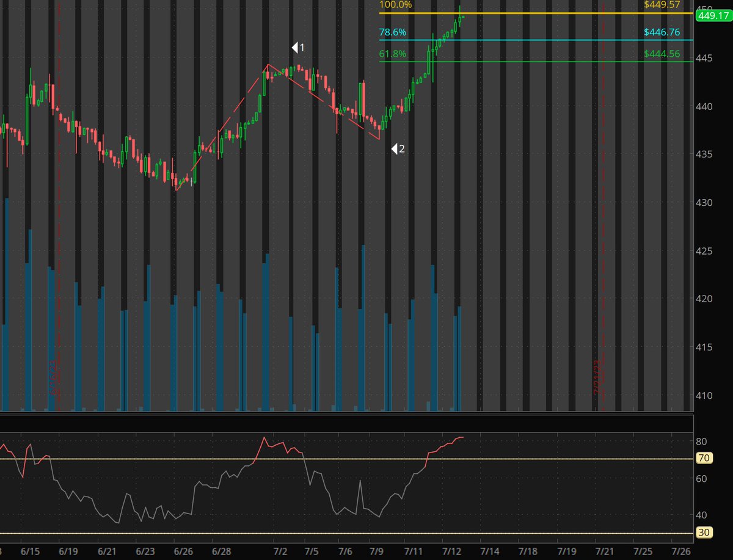Click the 7/21/23 red vertical date line
The image size is (733, 560).
click(x=603, y=205)
